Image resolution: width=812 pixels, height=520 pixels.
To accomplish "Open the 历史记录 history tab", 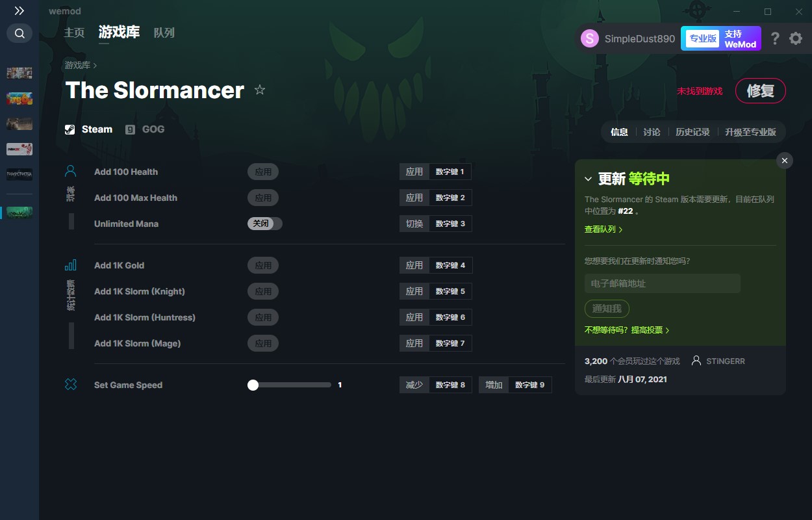I will point(692,132).
